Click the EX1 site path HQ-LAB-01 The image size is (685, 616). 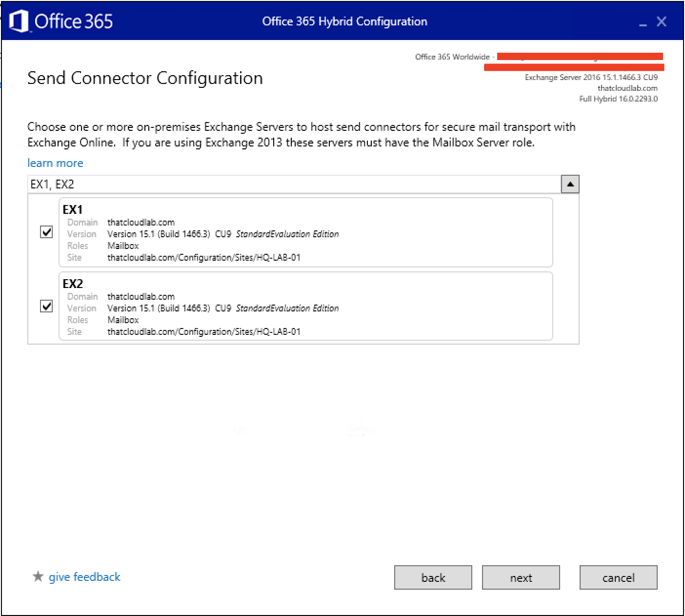pos(203,257)
